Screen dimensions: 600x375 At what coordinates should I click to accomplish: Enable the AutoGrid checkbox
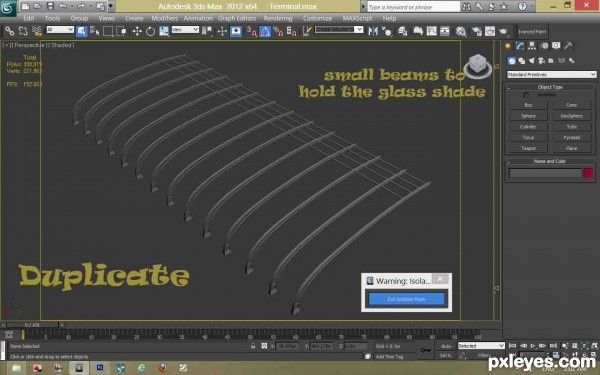(x=526, y=95)
